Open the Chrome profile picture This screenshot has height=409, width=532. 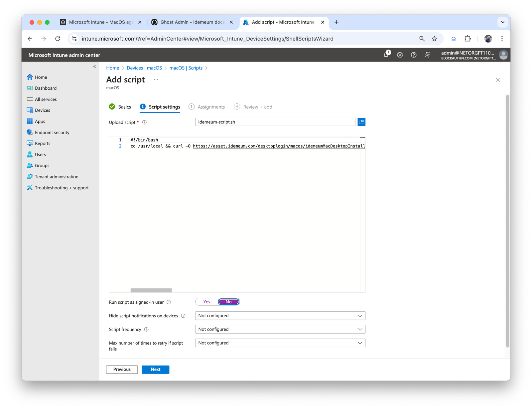pyautogui.click(x=488, y=39)
